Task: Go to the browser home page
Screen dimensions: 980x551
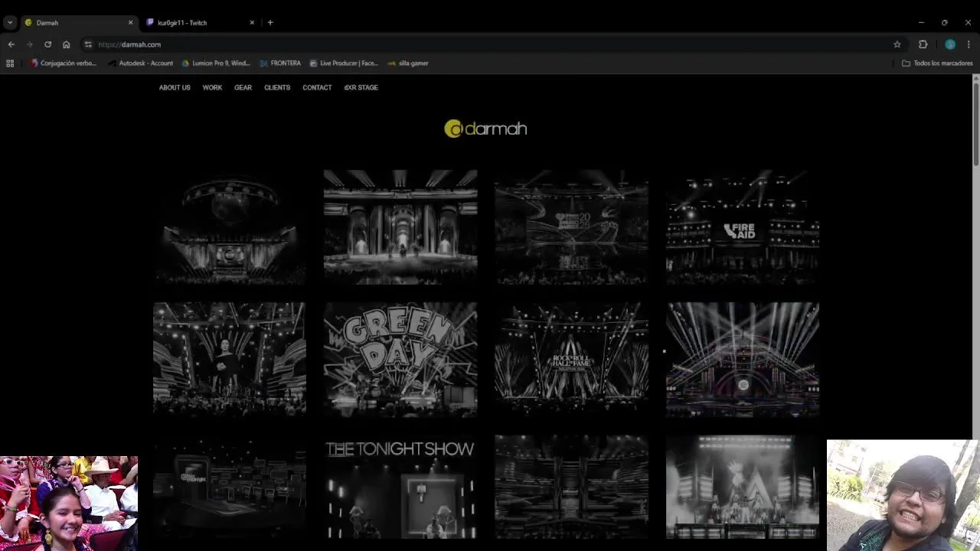Action: (66, 44)
